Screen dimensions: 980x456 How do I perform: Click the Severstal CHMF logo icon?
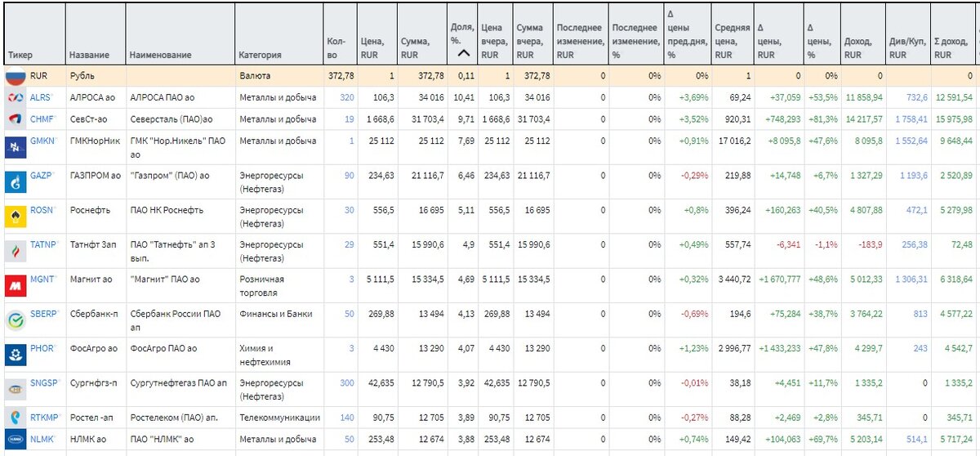point(16,119)
